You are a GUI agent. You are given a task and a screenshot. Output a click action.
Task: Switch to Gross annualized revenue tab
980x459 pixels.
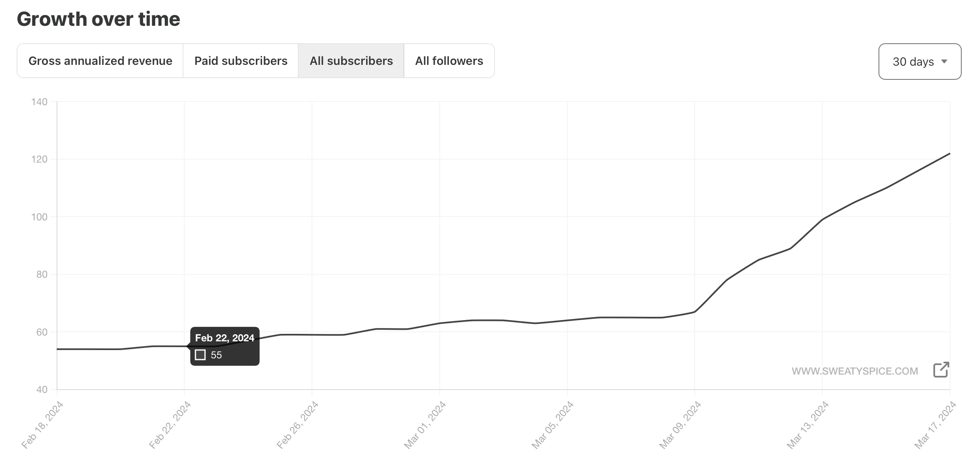pos(100,61)
